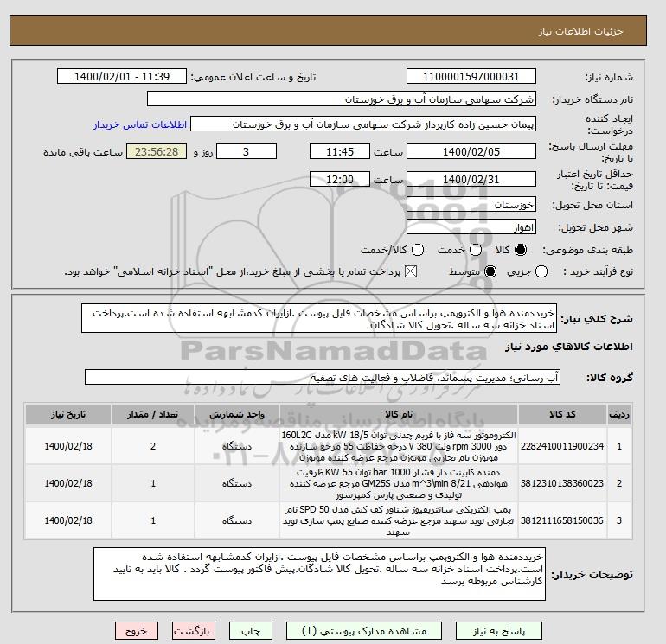Image resolution: width=666 pixels, height=644 pixels.
Task: Click the بازگشت back button
Action: 193,631
